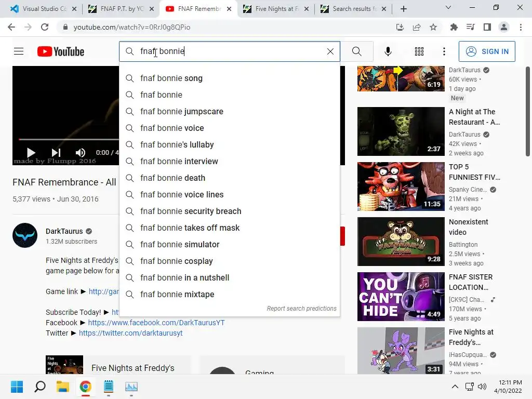Viewport: 532px width, 399px height.
Task: Select suggestion fnaf bonnie cosplay
Action: pyautogui.click(x=229, y=261)
